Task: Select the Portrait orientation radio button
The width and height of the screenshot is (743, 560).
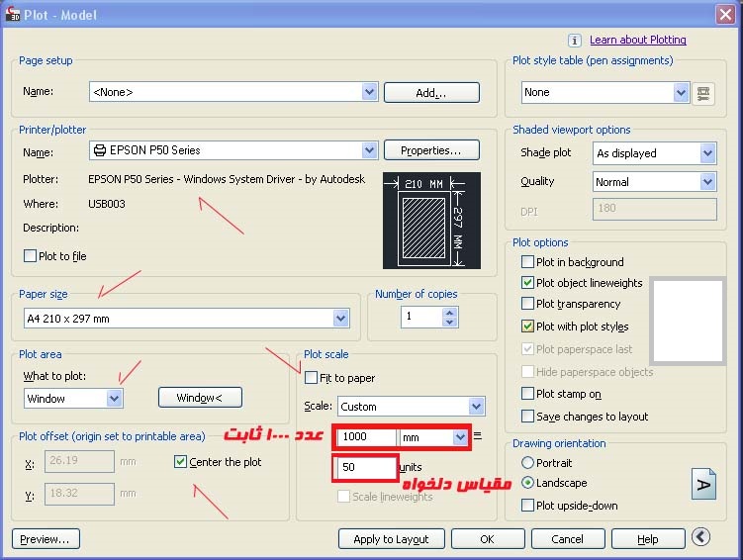Action: (528, 463)
